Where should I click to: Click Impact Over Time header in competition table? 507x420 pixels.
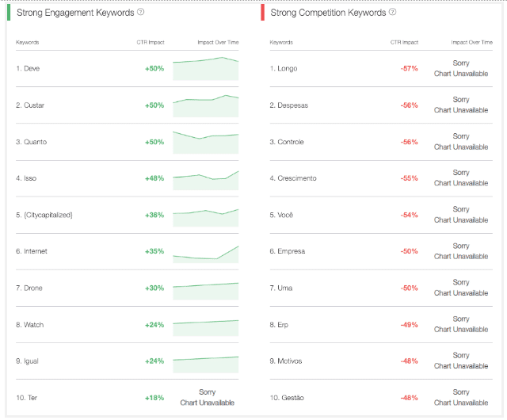pos(472,42)
